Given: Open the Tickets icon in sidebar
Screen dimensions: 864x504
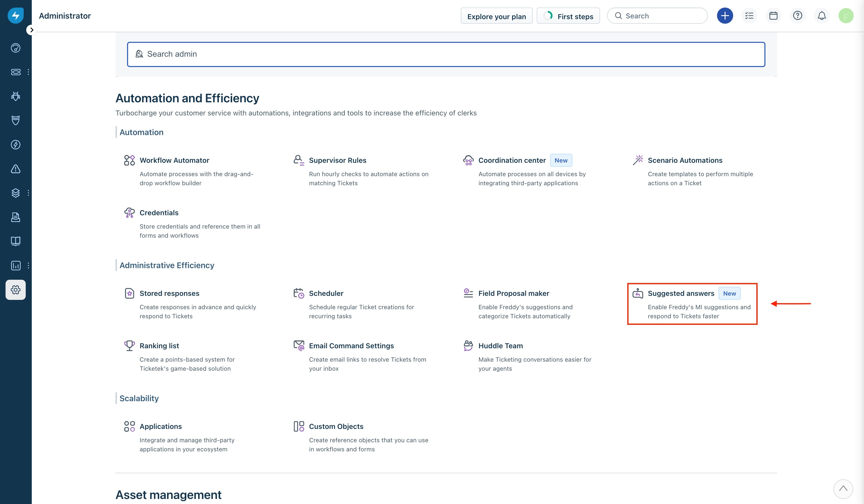Looking at the screenshot, I should [15, 72].
